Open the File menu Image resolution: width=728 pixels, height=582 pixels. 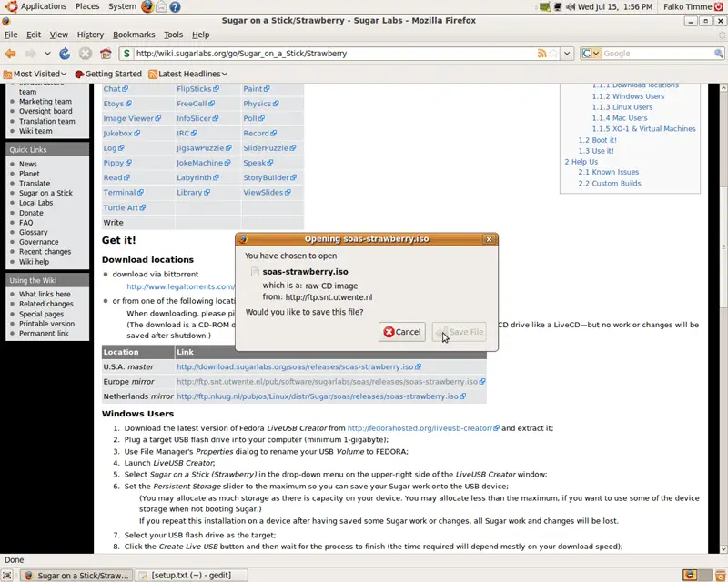pyautogui.click(x=11, y=35)
